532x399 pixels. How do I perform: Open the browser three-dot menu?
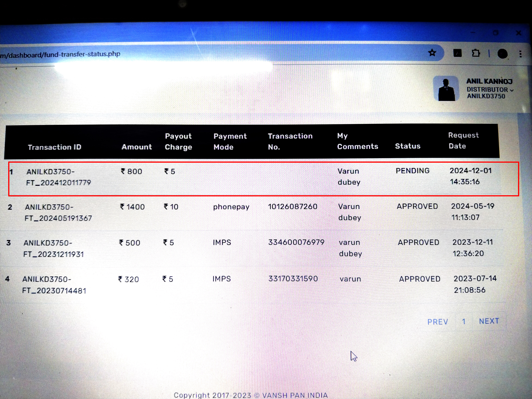(520, 54)
